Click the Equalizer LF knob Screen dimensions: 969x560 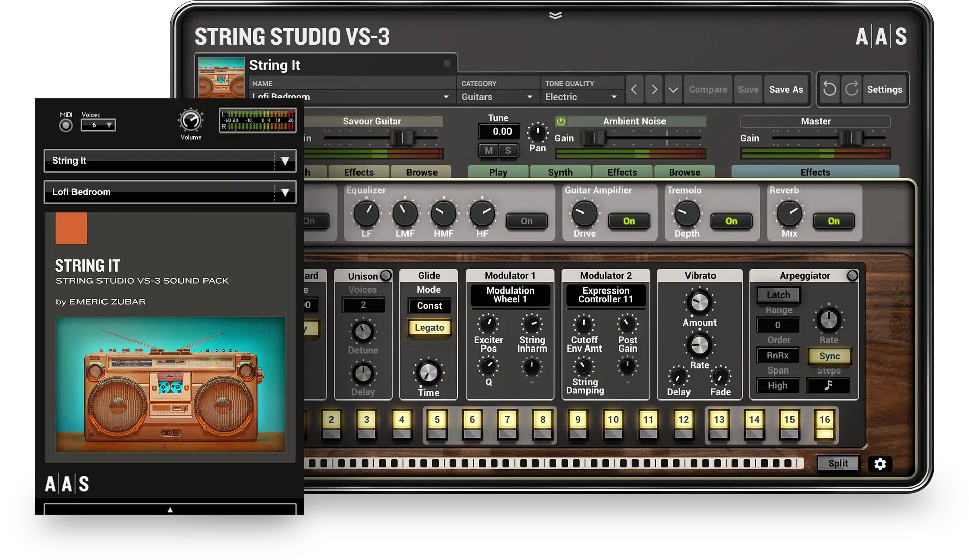pyautogui.click(x=366, y=214)
